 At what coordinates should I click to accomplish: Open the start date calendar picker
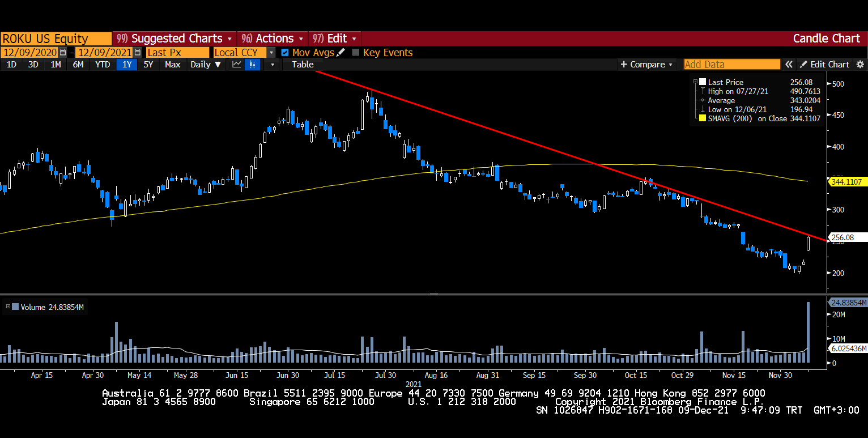point(63,52)
